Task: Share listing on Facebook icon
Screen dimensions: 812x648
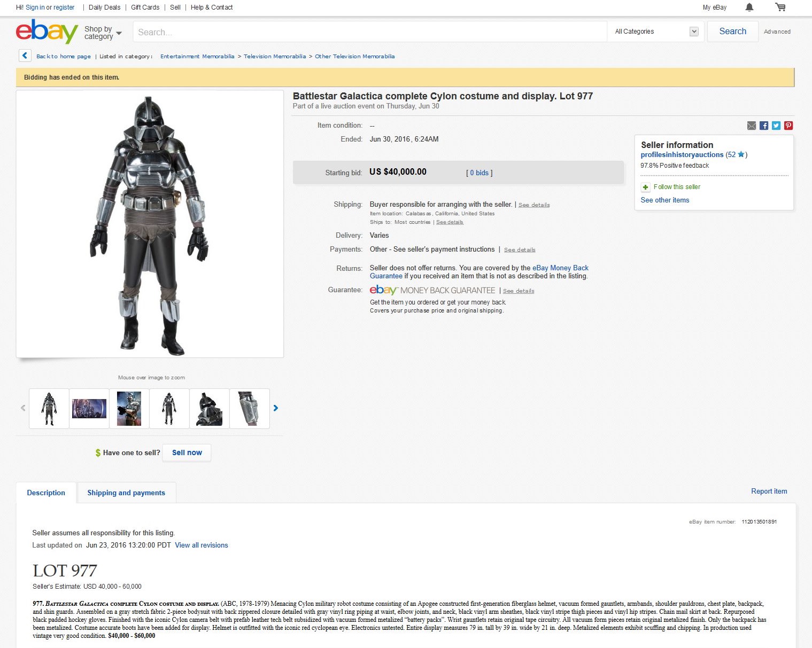Action: [x=764, y=126]
